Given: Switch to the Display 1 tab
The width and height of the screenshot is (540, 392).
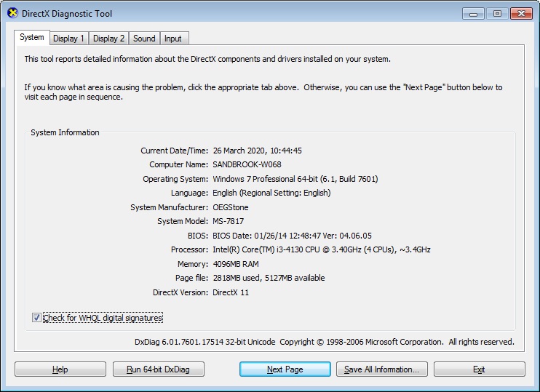Looking at the screenshot, I should pyautogui.click(x=68, y=39).
